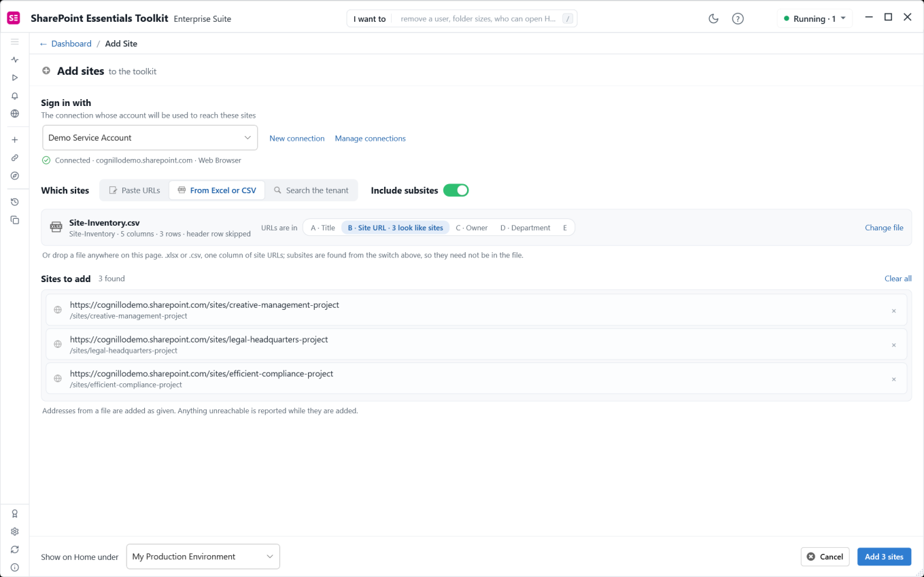Viewport: 924px width, 577px height.
Task: Click the info circle icon in sidebar
Action: click(x=14, y=567)
